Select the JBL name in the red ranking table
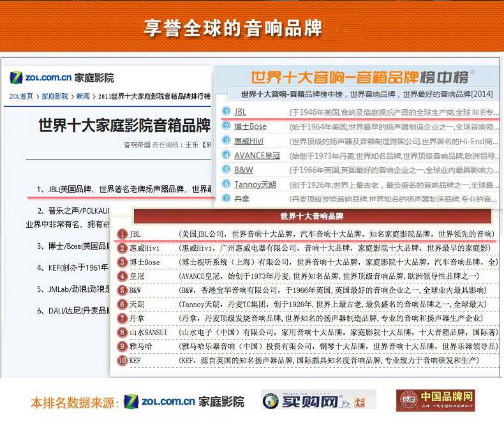This screenshot has width=504, height=436. [135, 234]
